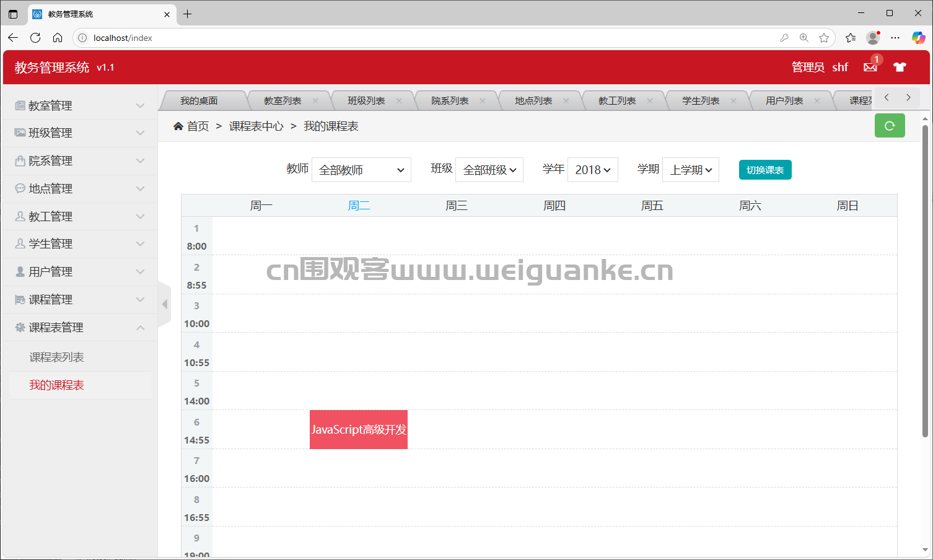This screenshot has width=933, height=560.
Task: Switch to the 教室列表 tab
Action: coord(282,100)
